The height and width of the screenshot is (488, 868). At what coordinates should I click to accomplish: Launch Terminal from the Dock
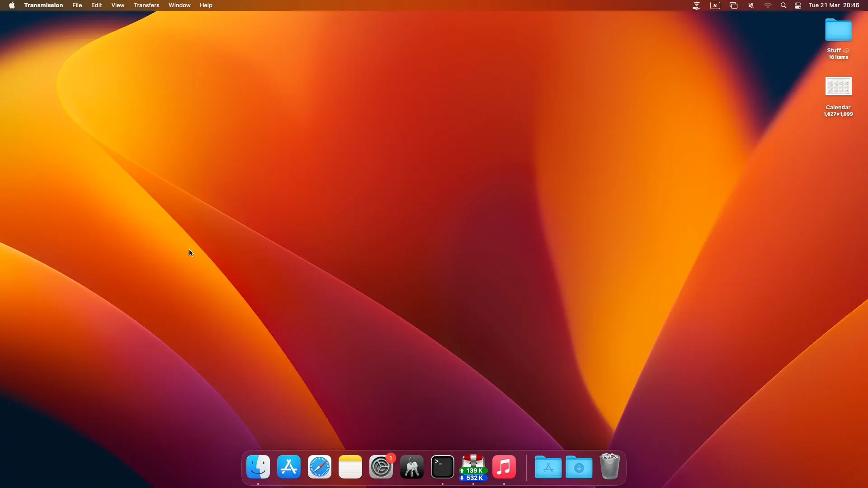[x=443, y=467]
